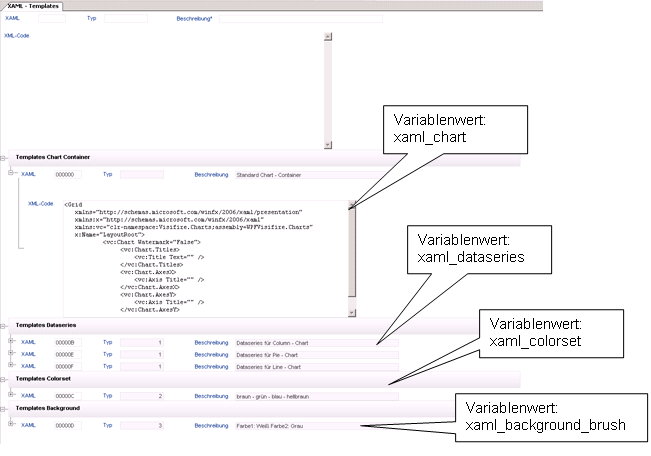
Task: Click the 'Templates Background' header text
Action: [x=48, y=408]
